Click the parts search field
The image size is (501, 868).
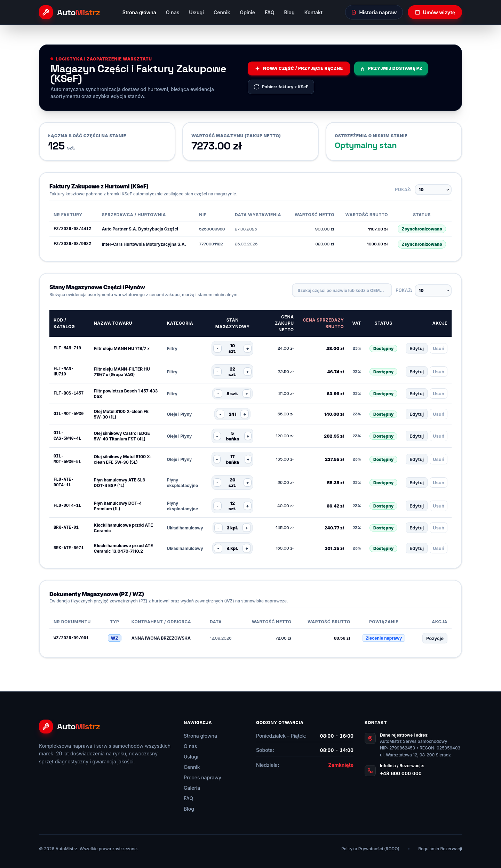click(x=342, y=291)
